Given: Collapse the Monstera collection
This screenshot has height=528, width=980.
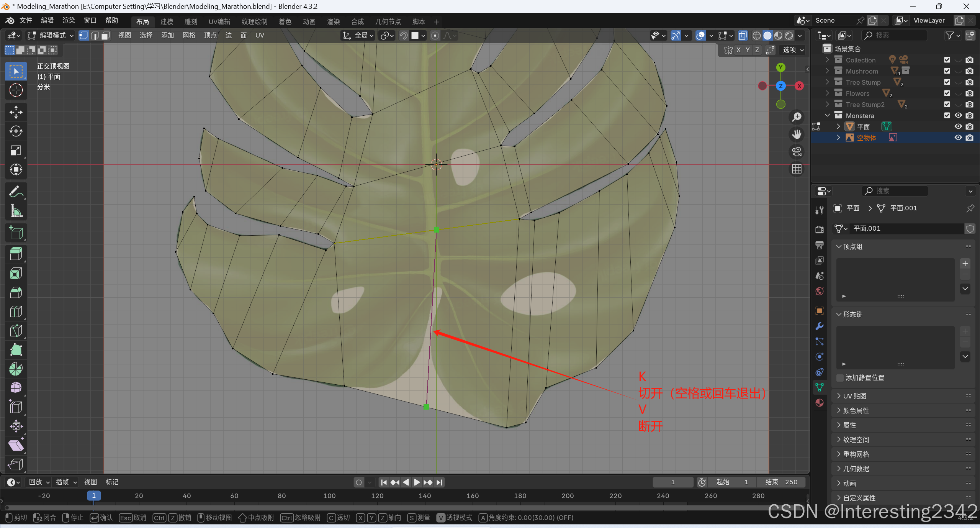Looking at the screenshot, I should click(827, 115).
